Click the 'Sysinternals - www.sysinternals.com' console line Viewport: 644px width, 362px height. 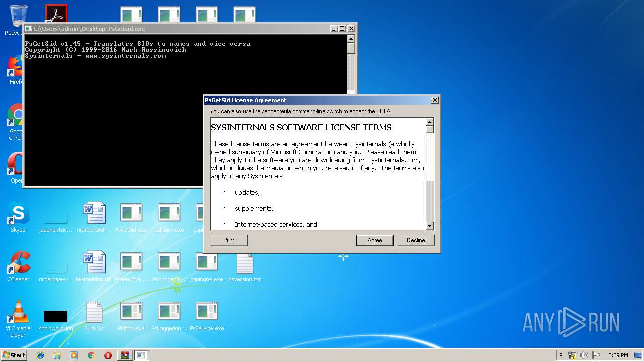click(x=96, y=56)
